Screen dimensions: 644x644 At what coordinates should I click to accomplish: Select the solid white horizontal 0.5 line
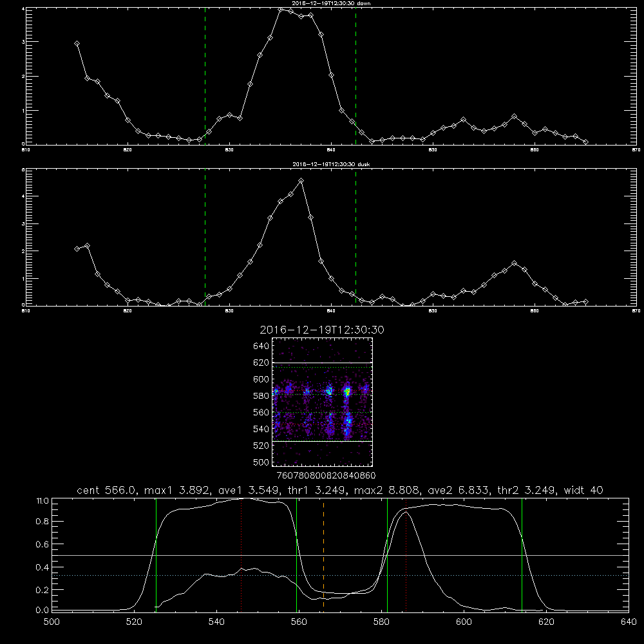[x=341, y=555]
